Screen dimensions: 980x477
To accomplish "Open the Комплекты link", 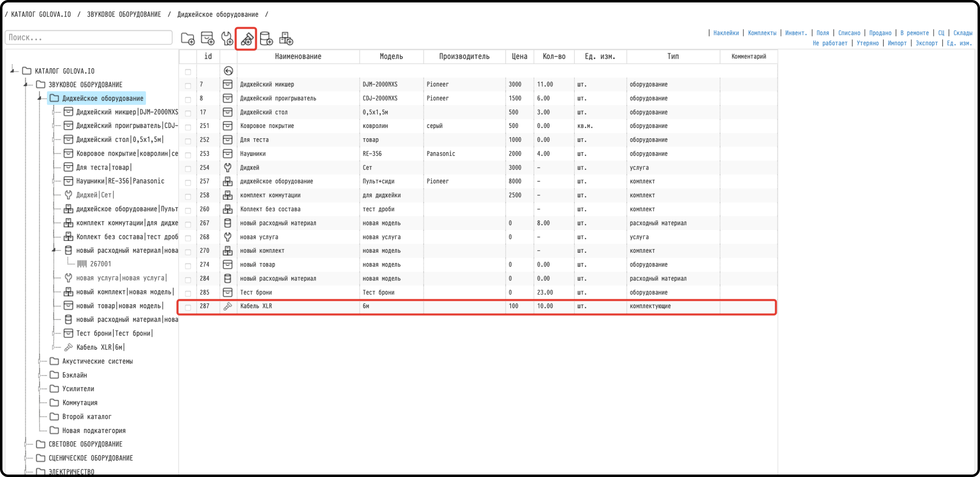I will click(x=762, y=33).
